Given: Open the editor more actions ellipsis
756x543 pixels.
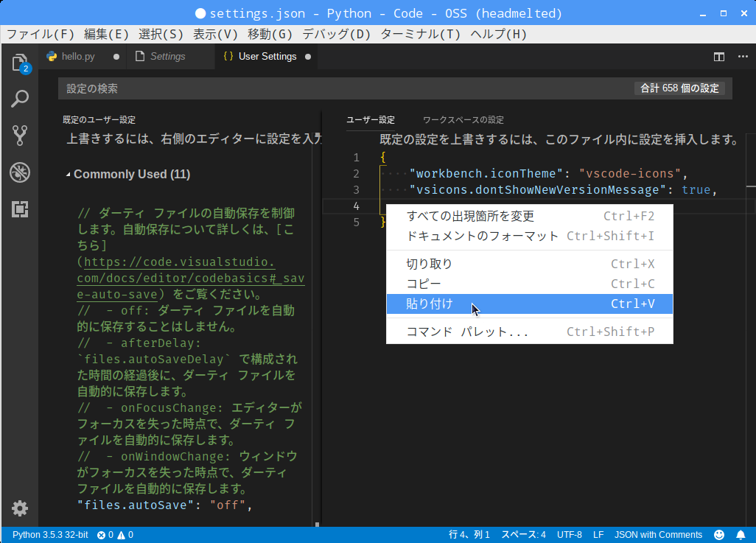Looking at the screenshot, I should tap(743, 57).
